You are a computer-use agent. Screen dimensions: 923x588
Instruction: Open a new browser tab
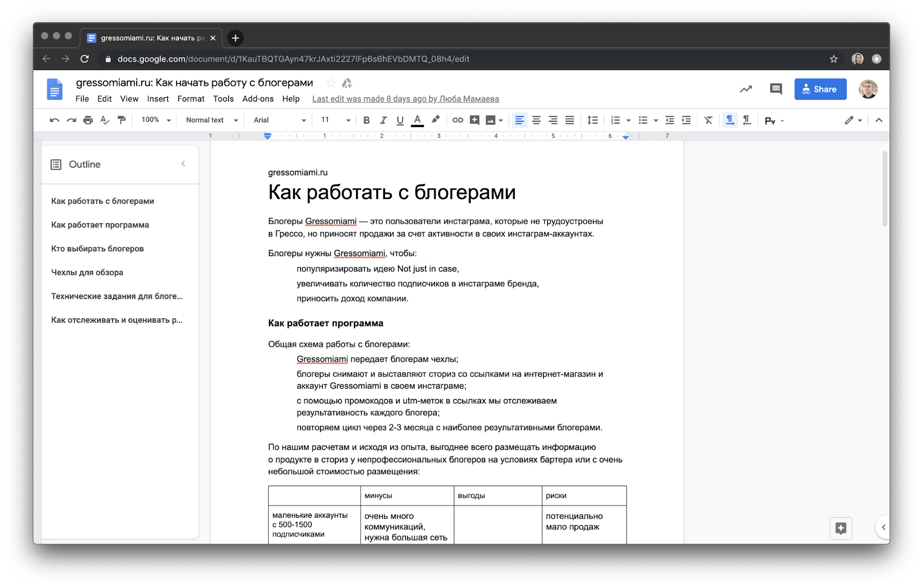235,38
